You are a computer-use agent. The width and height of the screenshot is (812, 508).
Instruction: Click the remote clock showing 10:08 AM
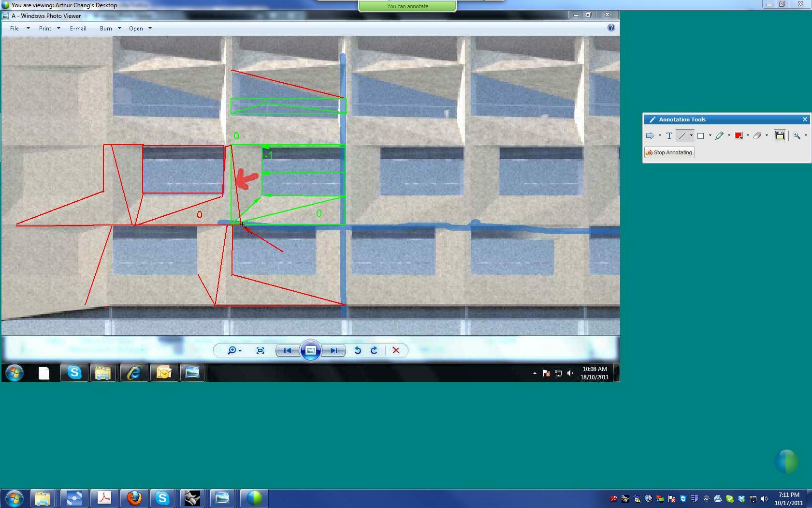click(594, 373)
